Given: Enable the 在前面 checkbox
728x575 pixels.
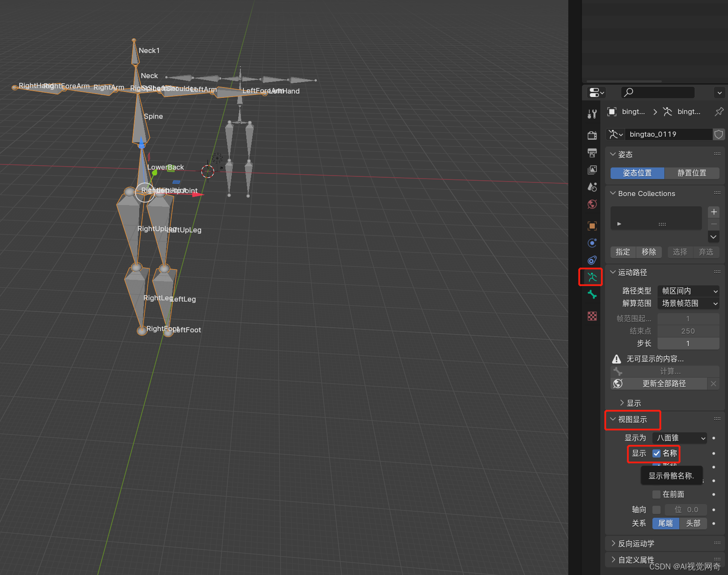Looking at the screenshot, I should pyautogui.click(x=657, y=494).
